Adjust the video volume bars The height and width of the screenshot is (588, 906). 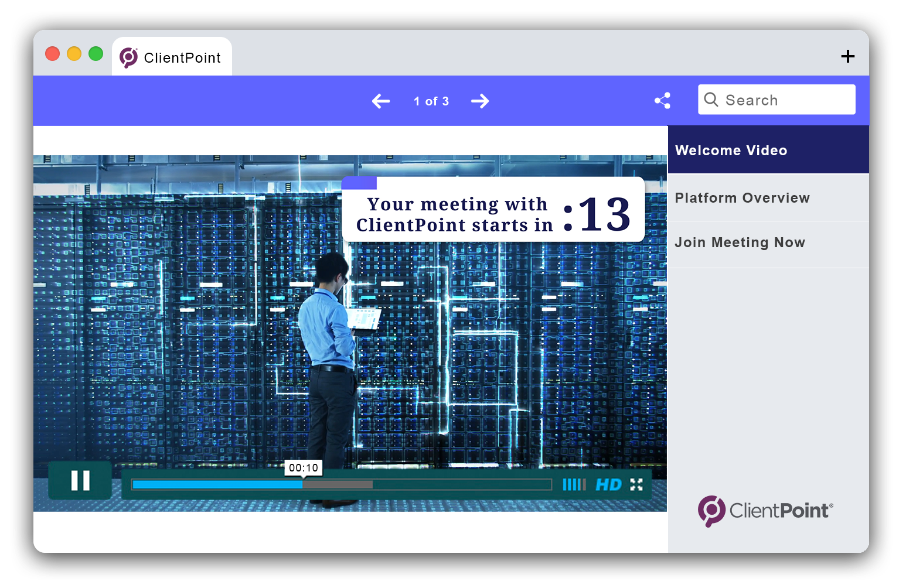pyautogui.click(x=574, y=485)
